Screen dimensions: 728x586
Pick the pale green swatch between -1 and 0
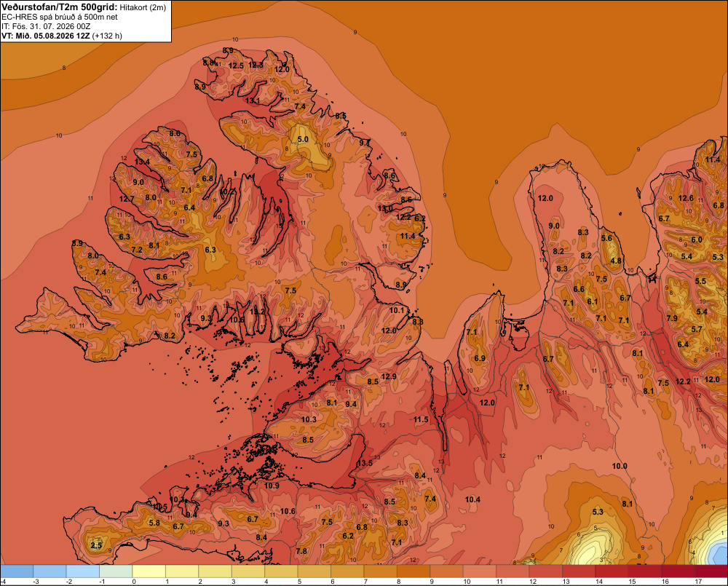[116, 571]
